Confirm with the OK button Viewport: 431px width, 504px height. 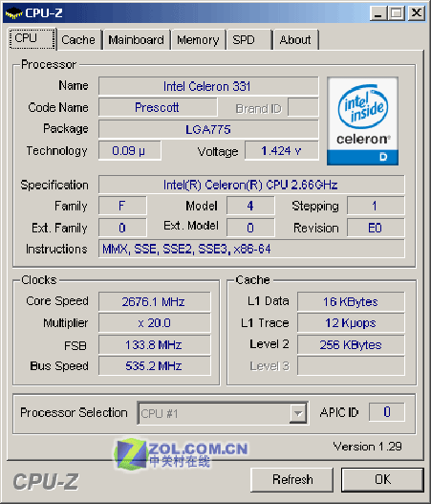(383, 479)
